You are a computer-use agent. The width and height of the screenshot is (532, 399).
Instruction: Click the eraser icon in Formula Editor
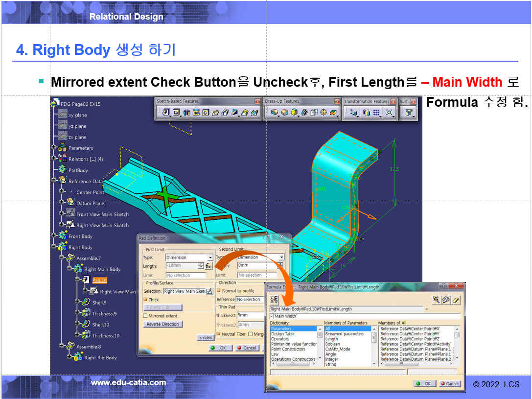click(456, 300)
